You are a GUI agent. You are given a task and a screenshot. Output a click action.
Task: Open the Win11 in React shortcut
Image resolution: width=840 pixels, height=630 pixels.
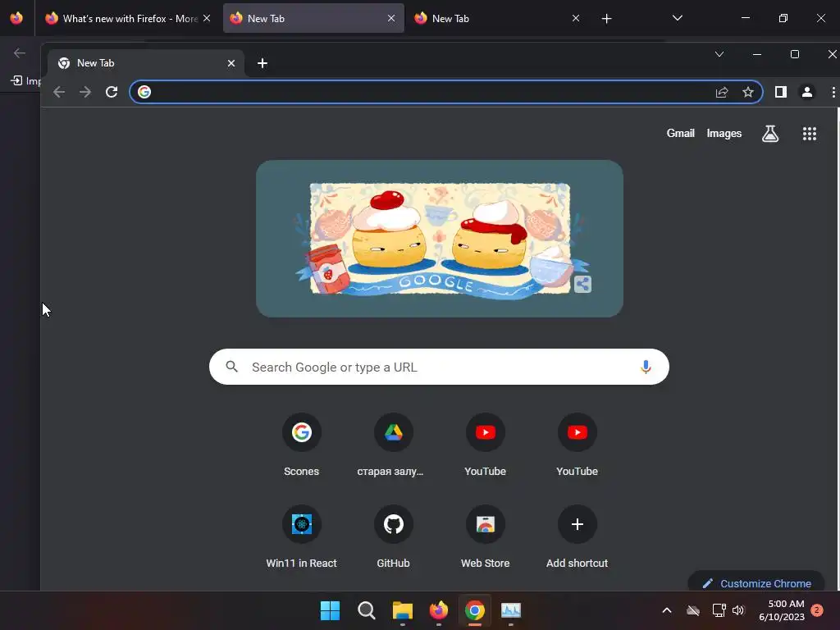302,537
